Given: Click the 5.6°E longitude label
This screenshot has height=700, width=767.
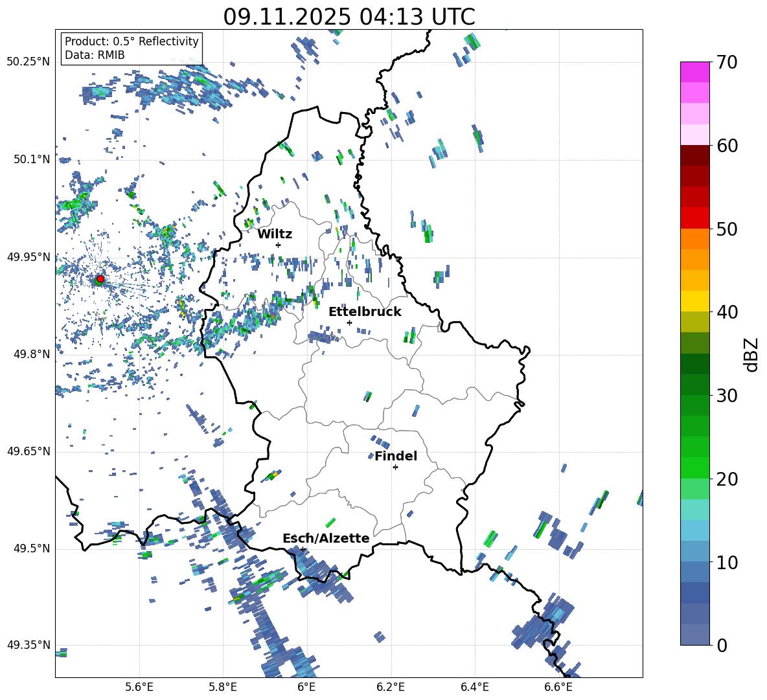Looking at the screenshot, I should 139,687.
